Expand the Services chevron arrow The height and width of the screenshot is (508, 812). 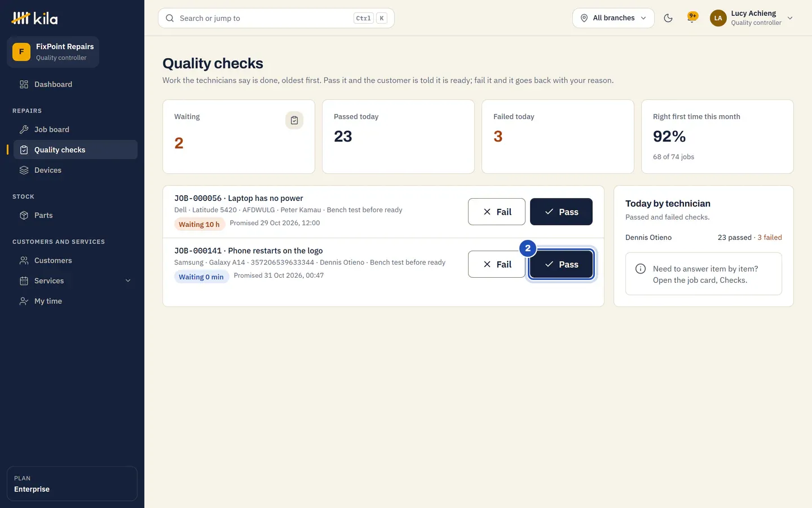[x=128, y=281]
